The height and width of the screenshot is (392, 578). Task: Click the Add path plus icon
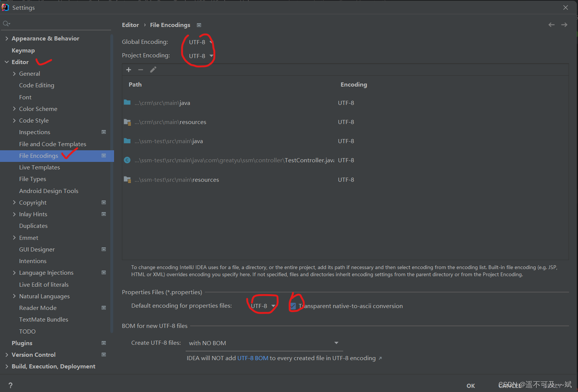tap(129, 70)
